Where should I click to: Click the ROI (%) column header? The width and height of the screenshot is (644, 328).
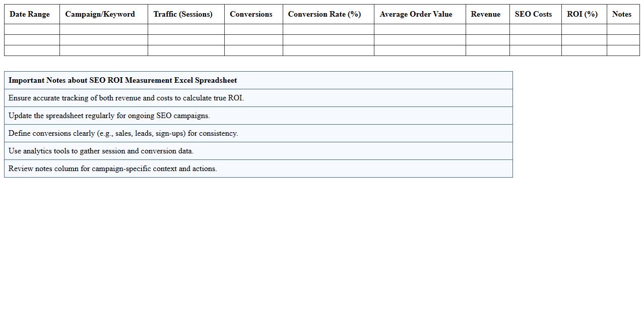583,14
